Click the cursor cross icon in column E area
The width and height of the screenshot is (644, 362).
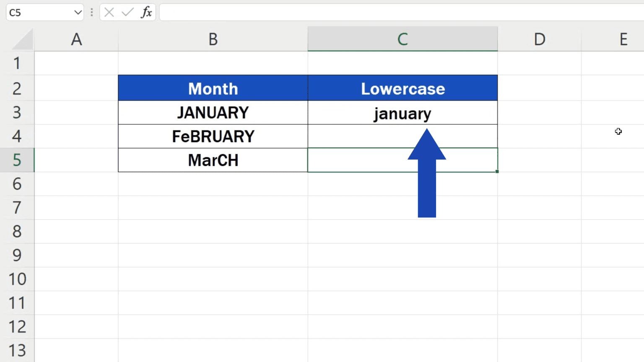tap(618, 131)
